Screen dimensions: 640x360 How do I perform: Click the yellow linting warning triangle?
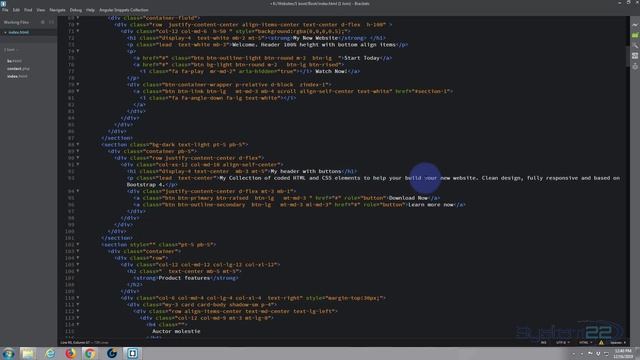pyautogui.click(x=601, y=343)
